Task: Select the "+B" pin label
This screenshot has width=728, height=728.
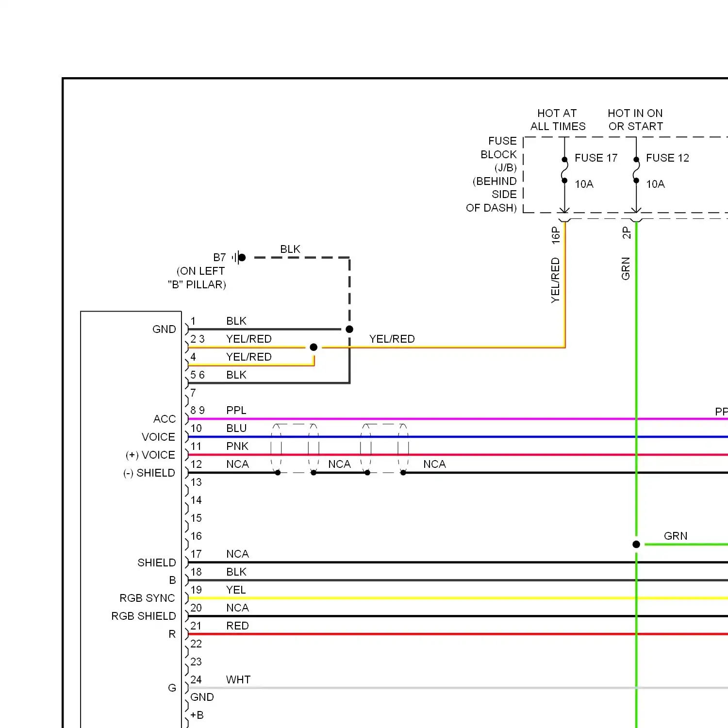Action: 197,715
